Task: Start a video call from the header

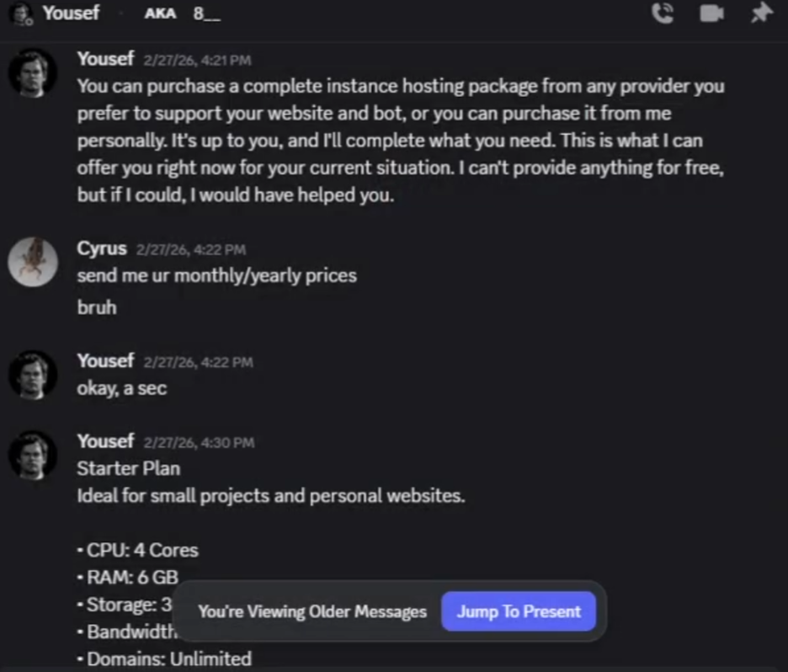Action: pos(711,13)
